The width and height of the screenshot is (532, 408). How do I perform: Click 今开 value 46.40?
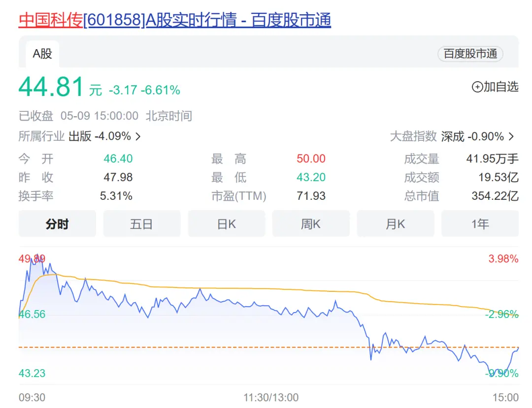118,158
